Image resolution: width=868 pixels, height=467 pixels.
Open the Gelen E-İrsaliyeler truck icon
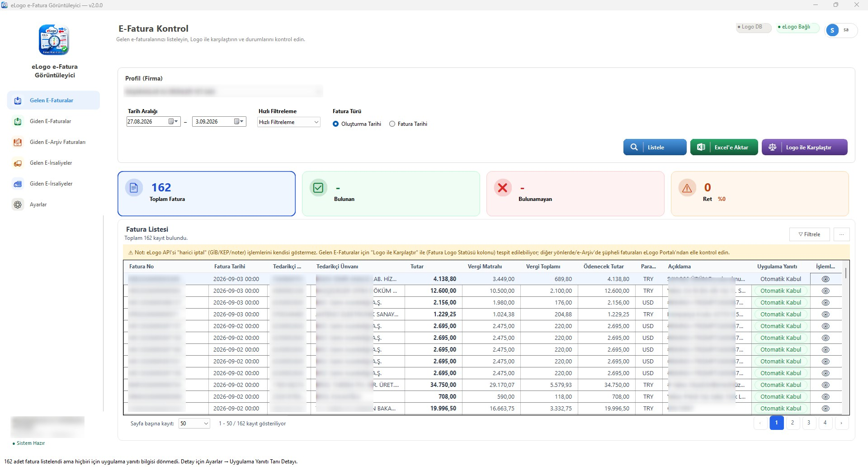(x=18, y=163)
